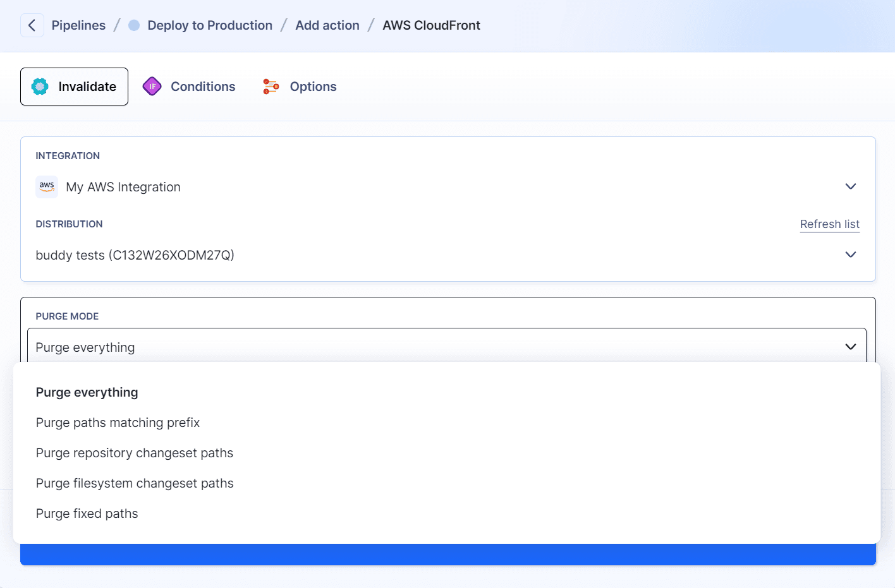Collapse the Purge mode dropdown
Screen dimensions: 895x588
point(850,347)
